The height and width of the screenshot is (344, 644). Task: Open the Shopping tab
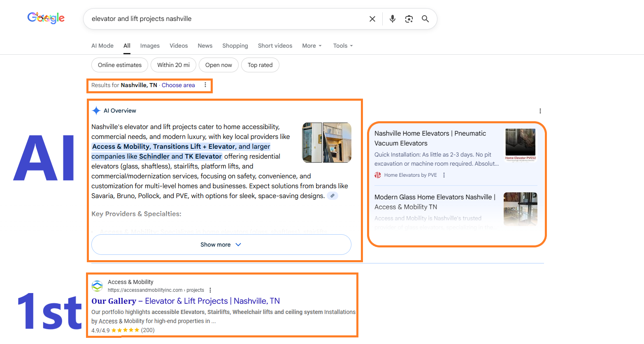click(235, 46)
